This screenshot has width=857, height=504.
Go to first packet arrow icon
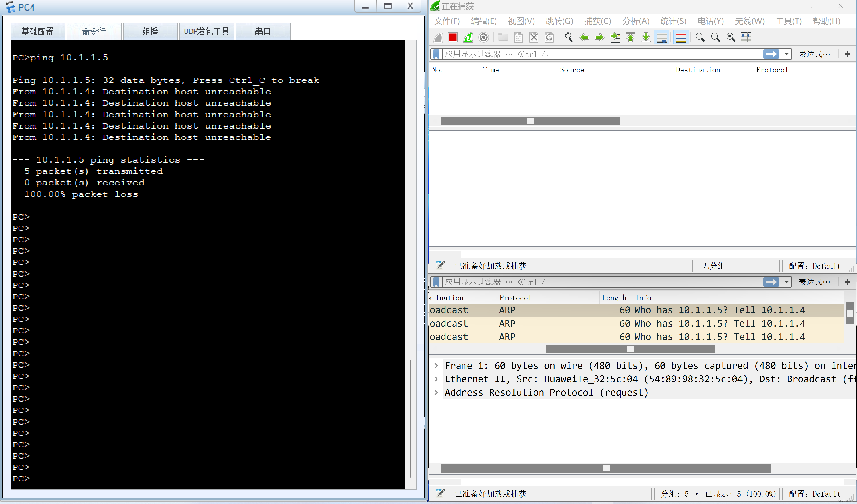pos(630,37)
